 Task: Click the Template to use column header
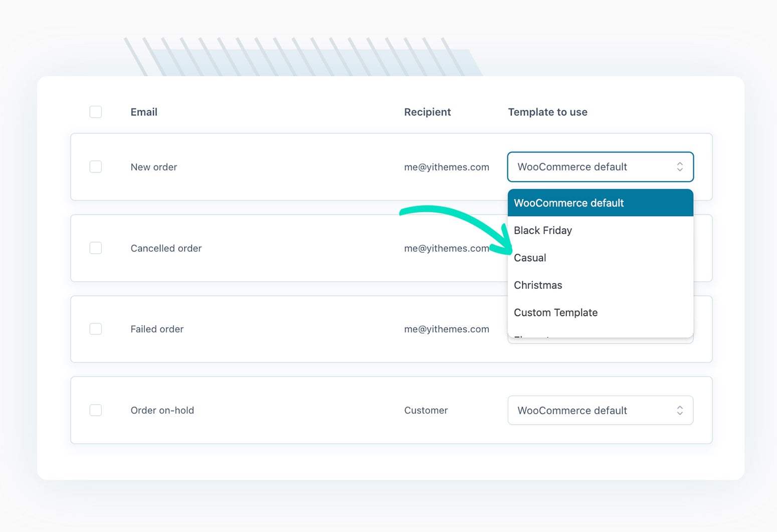point(548,112)
